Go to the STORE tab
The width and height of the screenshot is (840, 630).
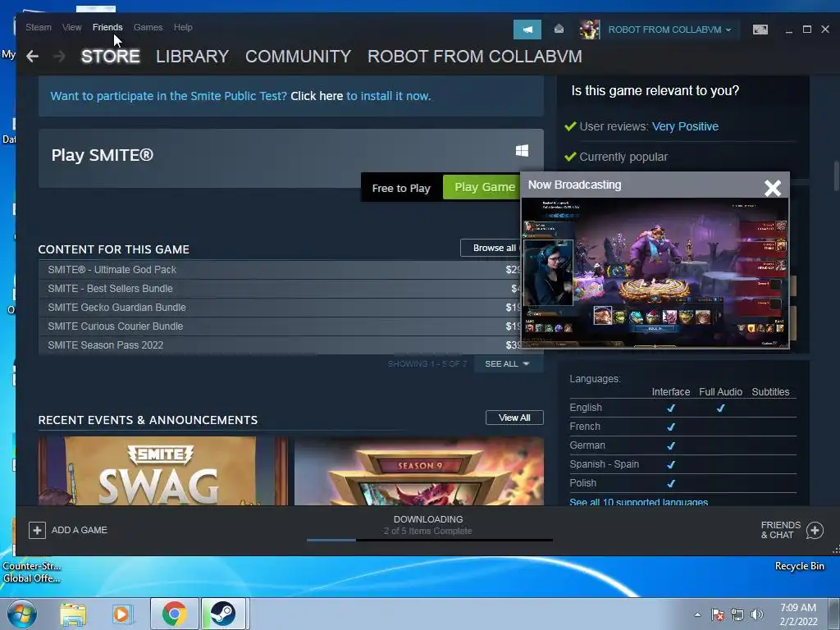pos(111,57)
